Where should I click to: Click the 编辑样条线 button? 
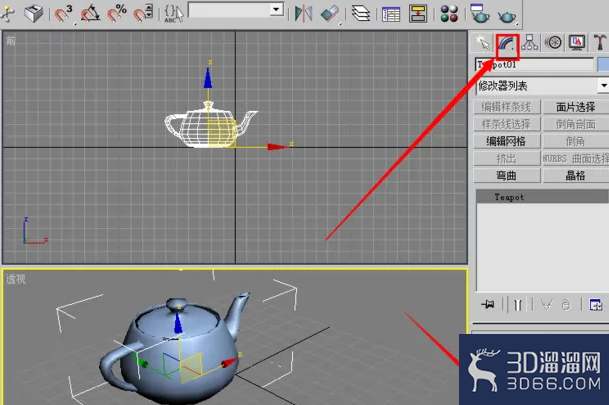pyautogui.click(x=506, y=107)
